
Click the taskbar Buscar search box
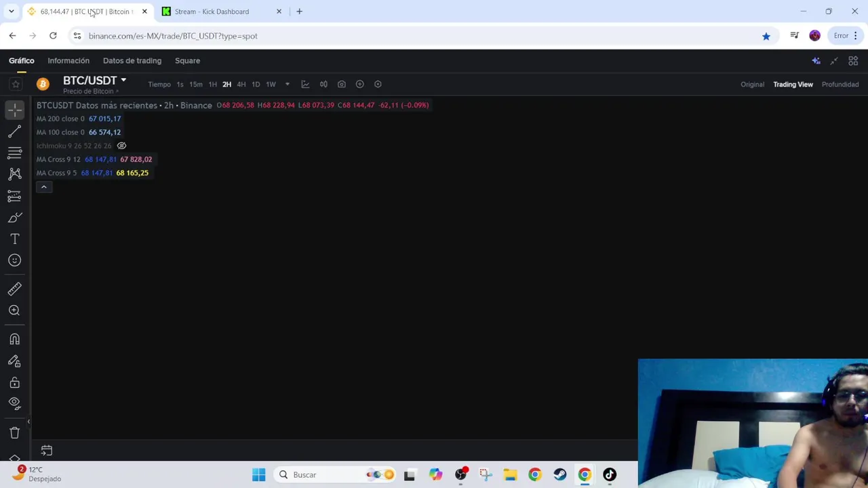[x=336, y=474]
